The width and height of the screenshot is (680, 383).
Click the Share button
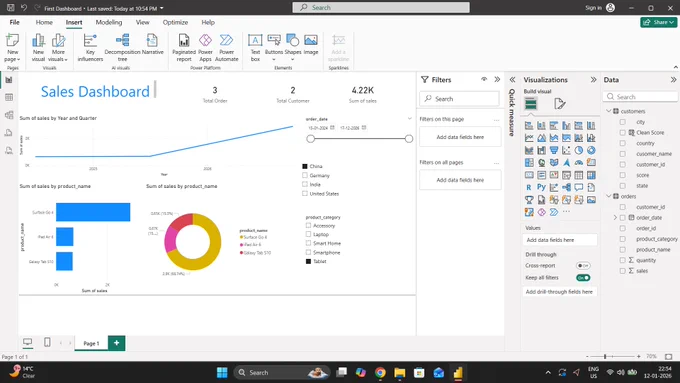pos(658,22)
